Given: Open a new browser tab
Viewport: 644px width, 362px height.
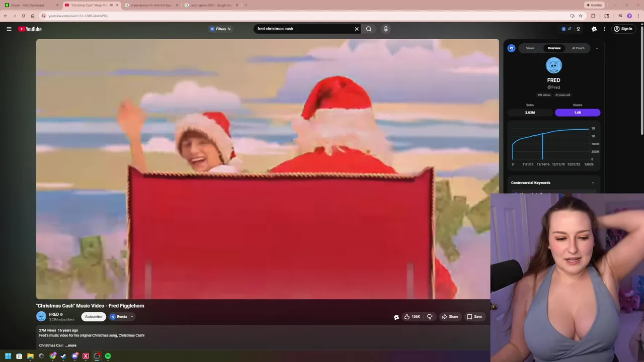Looking at the screenshot, I should pos(246,5).
